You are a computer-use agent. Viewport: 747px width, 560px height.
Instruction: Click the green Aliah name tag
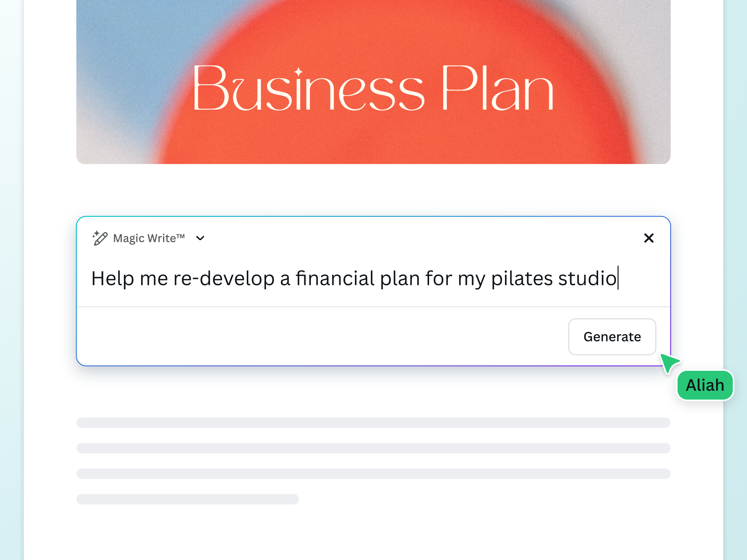[705, 385]
